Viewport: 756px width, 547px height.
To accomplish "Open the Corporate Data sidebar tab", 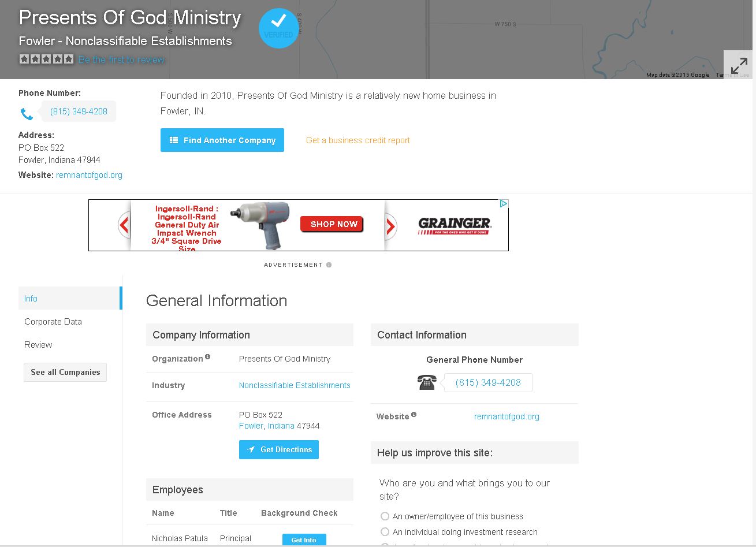I will [53, 322].
